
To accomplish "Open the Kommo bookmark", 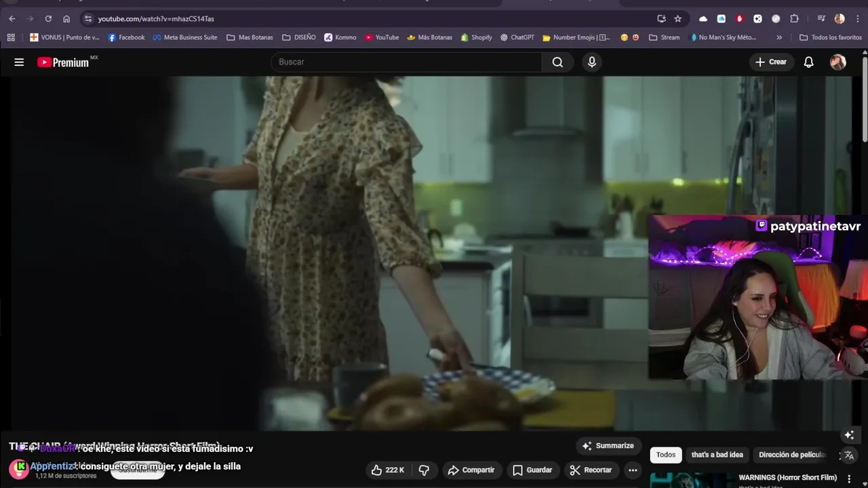I will [340, 37].
